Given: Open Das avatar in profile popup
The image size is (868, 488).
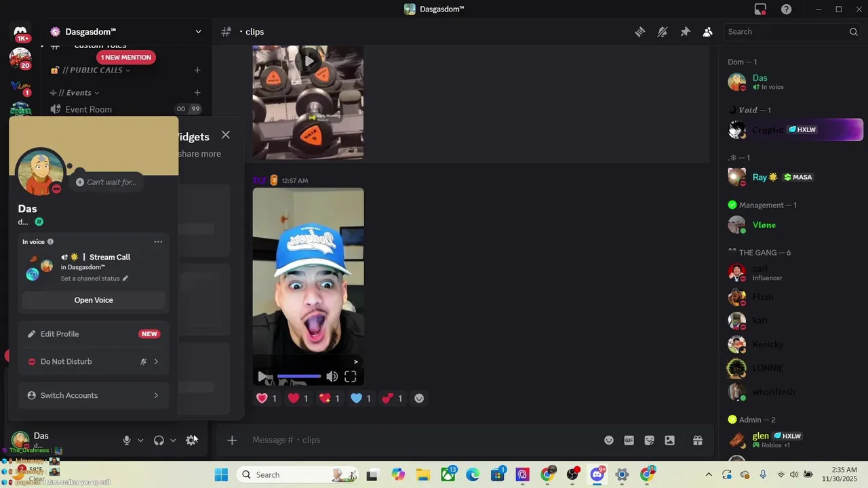Looking at the screenshot, I should coord(41,172).
